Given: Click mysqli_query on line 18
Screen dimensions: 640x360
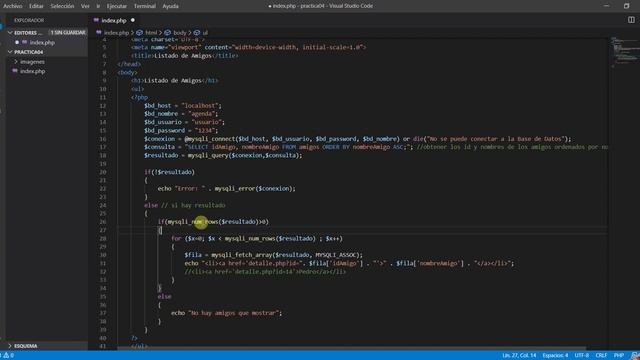Looking at the screenshot, I should point(208,156).
